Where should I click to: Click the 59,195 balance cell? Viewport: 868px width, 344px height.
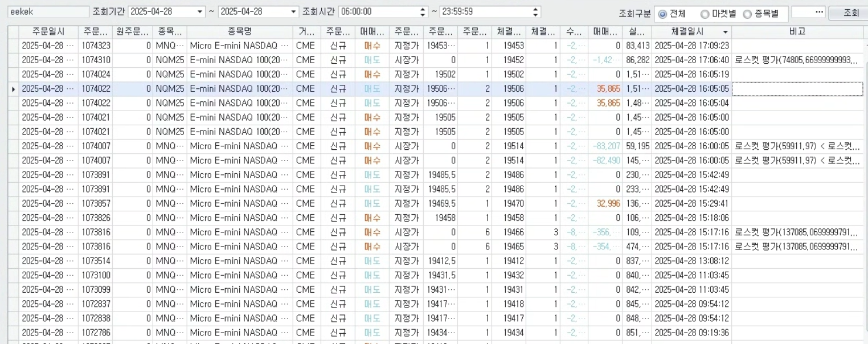[x=637, y=146]
